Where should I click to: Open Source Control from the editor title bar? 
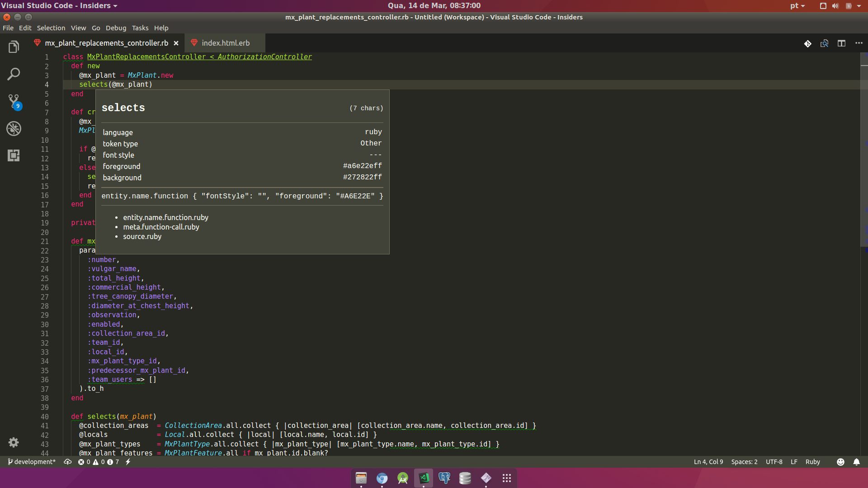click(x=808, y=43)
